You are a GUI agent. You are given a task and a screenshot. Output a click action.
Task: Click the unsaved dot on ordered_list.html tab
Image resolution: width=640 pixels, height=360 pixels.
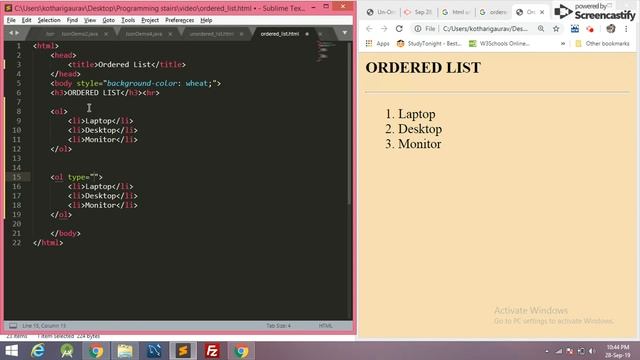(307, 34)
